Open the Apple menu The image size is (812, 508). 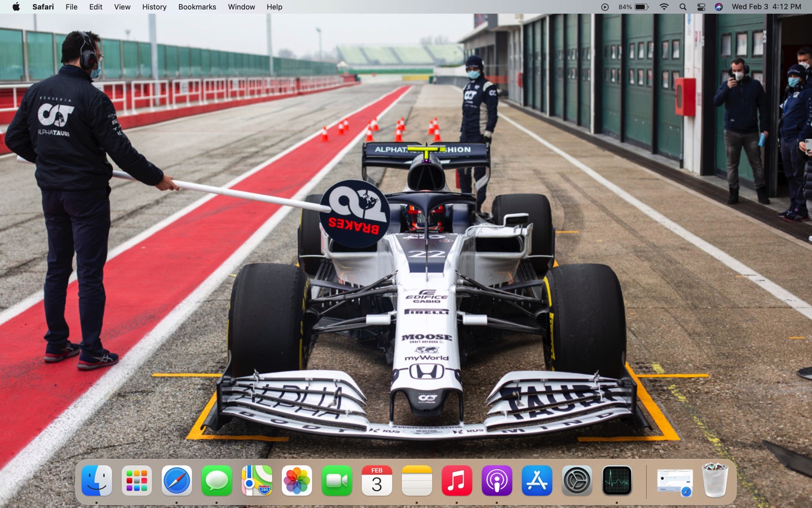[x=16, y=7]
